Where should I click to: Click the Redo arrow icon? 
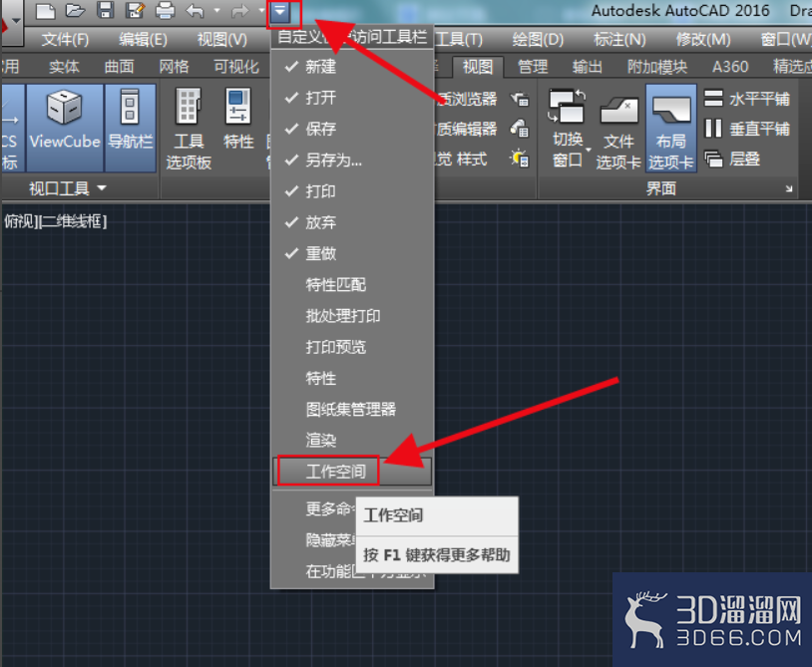(239, 10)
